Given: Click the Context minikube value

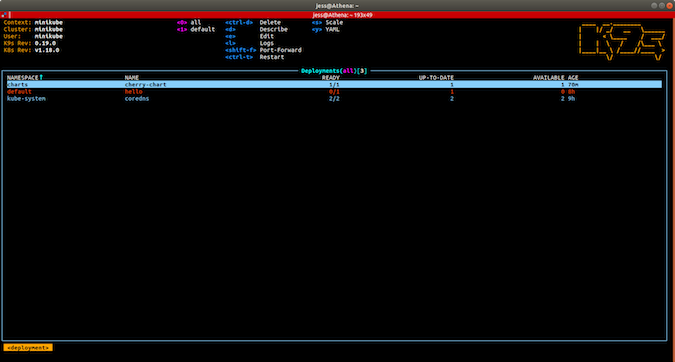Looking at the screenshot, I should [x=49, y=22].
